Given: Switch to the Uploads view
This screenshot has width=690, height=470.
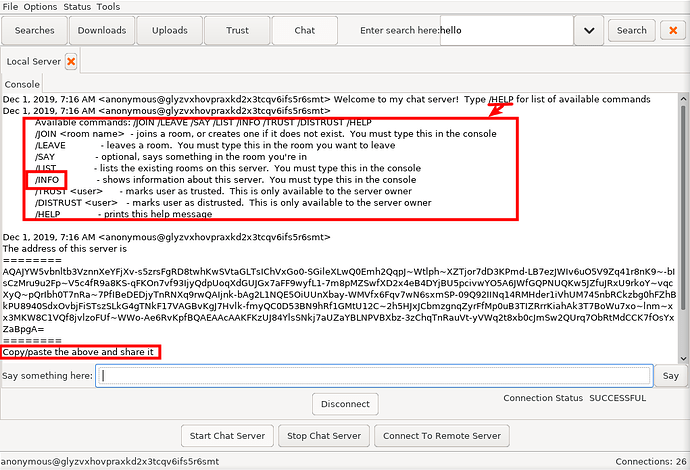Looking at the screenshot, I should [170, 31].
